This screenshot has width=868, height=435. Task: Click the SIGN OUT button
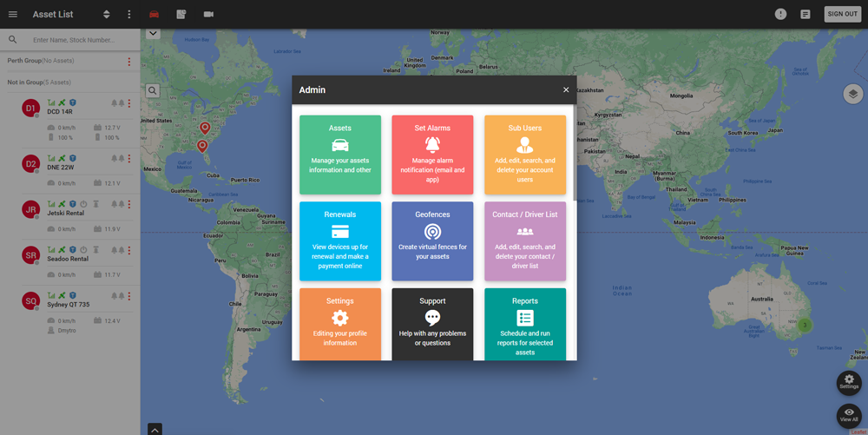pos(842,14)
